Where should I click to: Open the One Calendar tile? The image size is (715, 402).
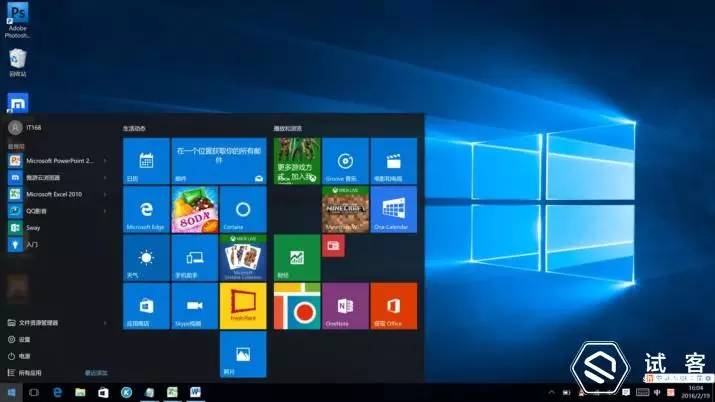pos(394,210)
